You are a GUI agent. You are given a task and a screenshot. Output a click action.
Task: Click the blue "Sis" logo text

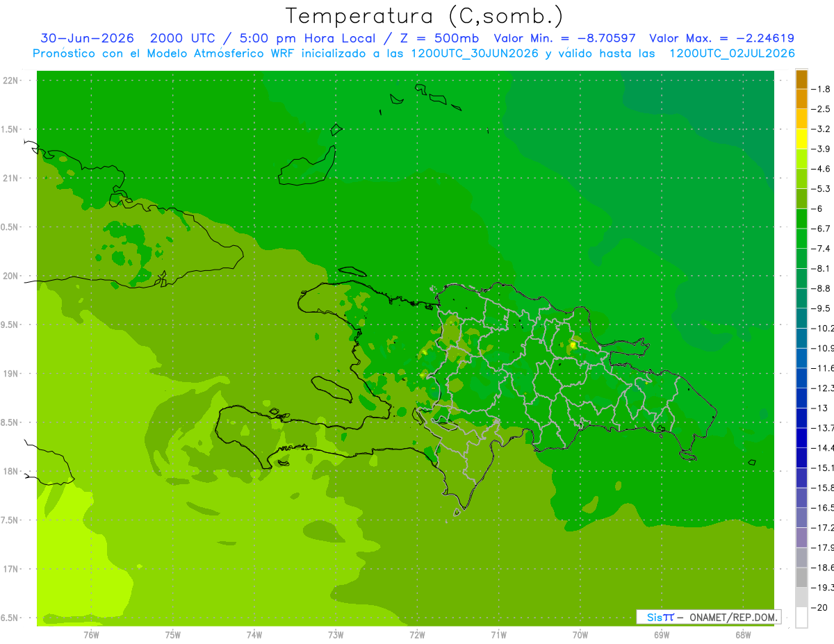(x=655, y=617)
